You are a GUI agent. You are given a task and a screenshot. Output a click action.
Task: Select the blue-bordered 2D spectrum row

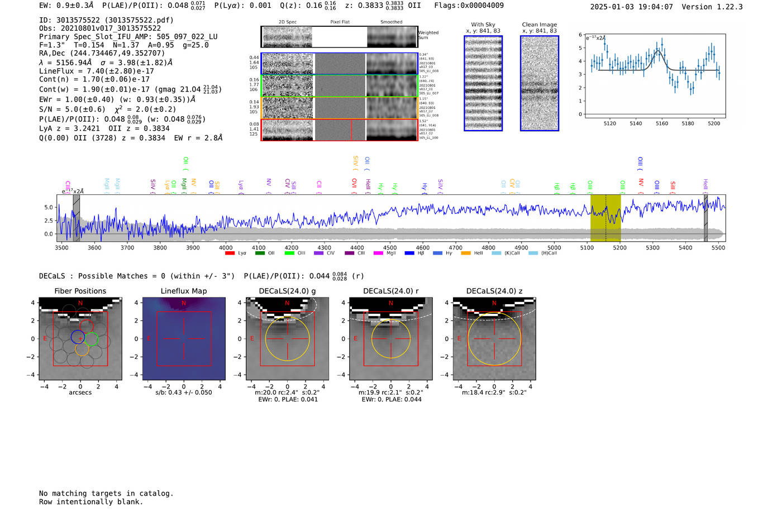339,64
